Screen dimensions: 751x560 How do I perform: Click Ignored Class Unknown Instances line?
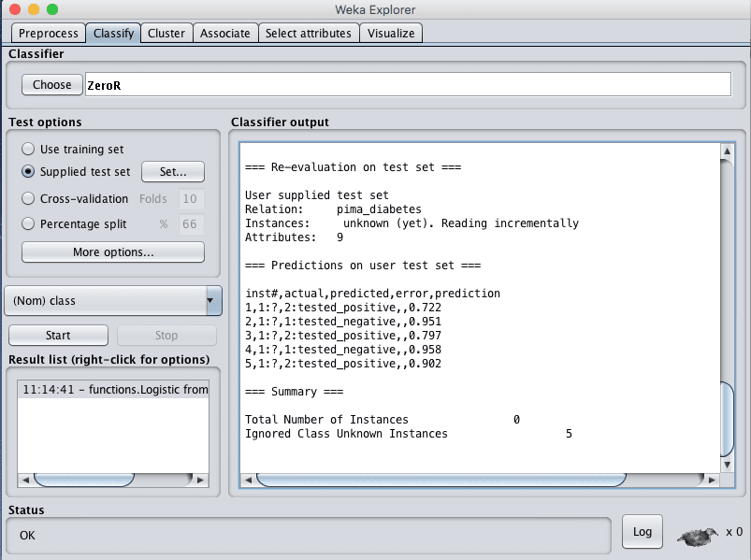408,434
